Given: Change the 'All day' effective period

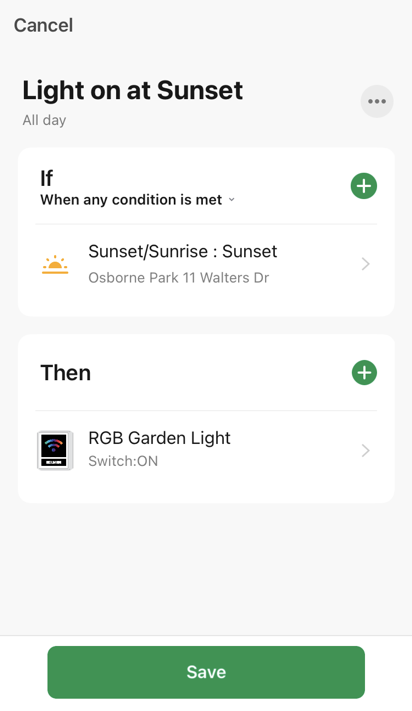Looking at the screenshot, I should point(44,120).
